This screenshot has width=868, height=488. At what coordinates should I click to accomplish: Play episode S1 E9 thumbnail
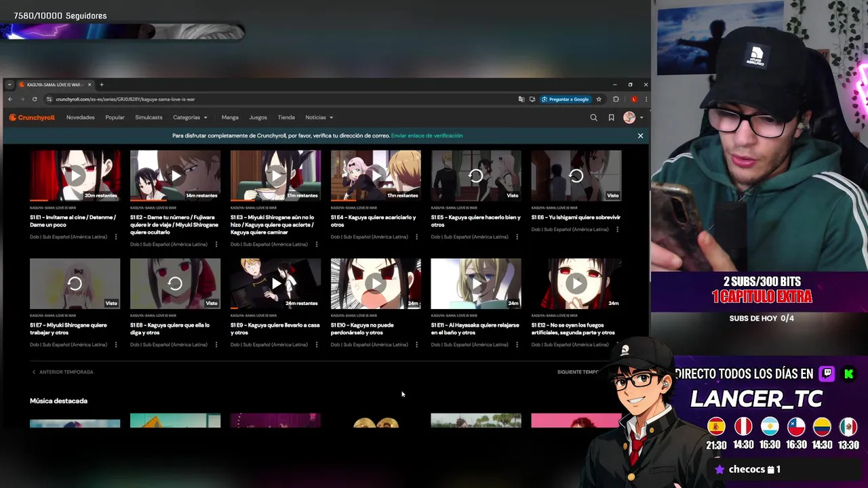click(276, 283)
